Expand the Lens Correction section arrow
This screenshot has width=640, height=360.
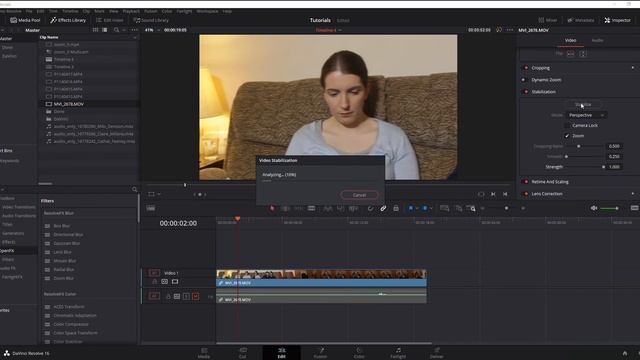coord(633,194)
